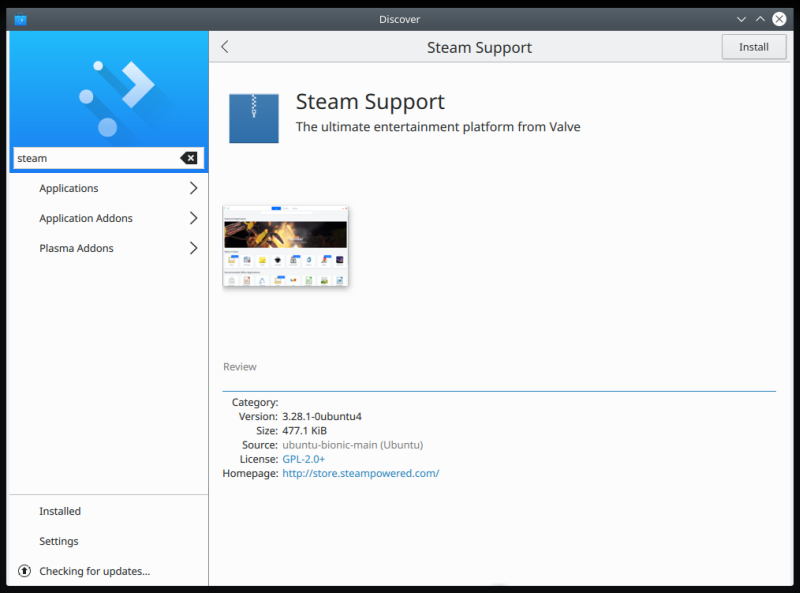Expand the Applications category chevron
Viewport: 800px width, 593px height.
click(x=193, y=188)
